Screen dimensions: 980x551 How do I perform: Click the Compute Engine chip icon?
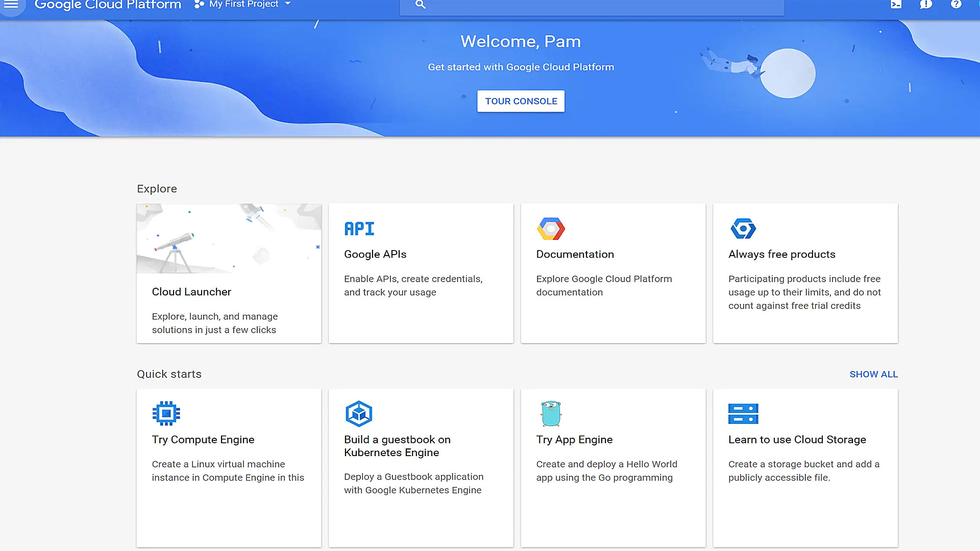click(166, 413)
